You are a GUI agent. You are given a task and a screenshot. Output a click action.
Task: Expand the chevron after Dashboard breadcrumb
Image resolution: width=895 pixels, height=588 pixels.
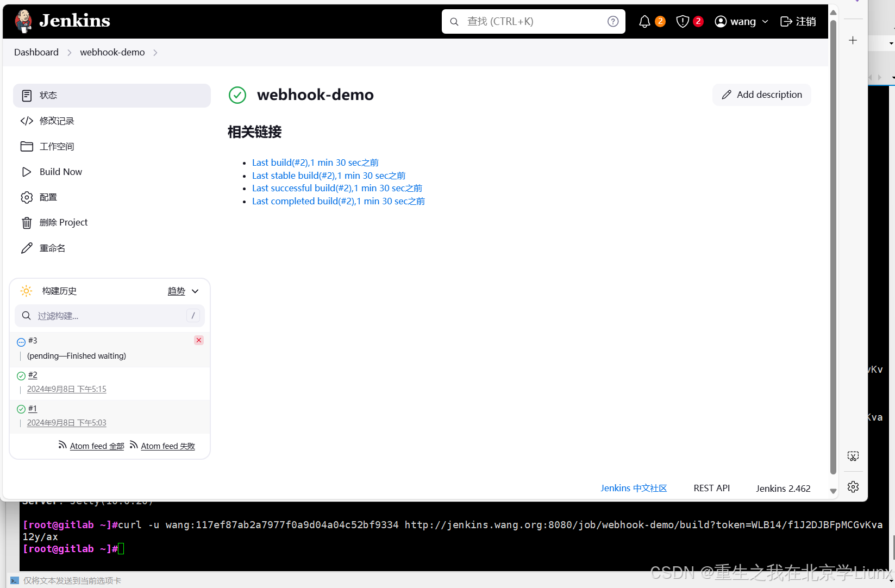click(x=69, y=53)
